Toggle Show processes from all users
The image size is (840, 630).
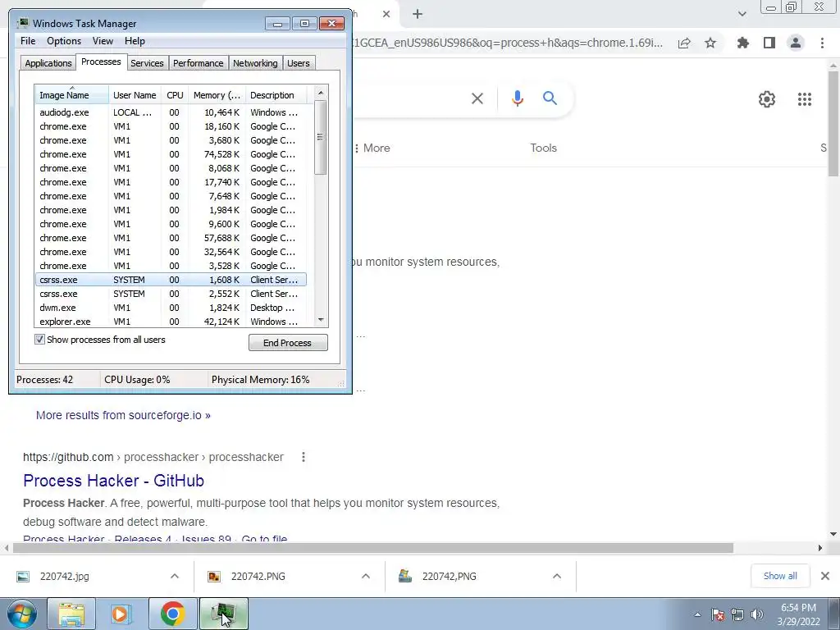point(39,340)
